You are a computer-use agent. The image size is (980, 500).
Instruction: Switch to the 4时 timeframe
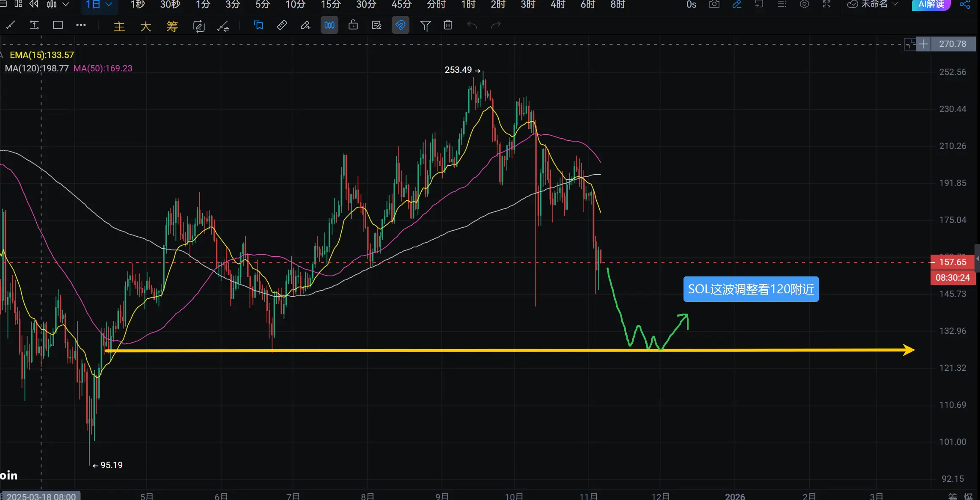pos(557,4)
